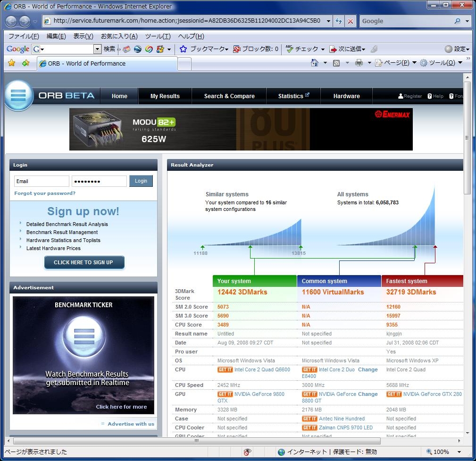Open the View menu (表示)

(x=83, y=36)
